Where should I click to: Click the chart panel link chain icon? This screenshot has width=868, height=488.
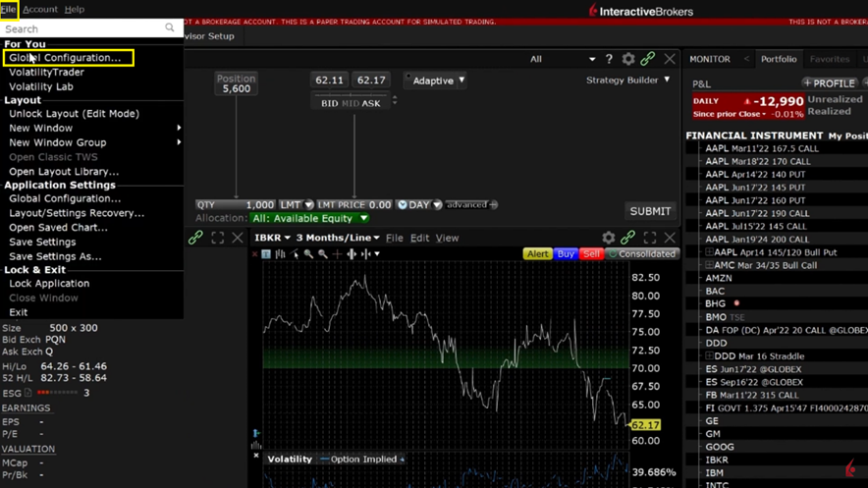(628, 238)
